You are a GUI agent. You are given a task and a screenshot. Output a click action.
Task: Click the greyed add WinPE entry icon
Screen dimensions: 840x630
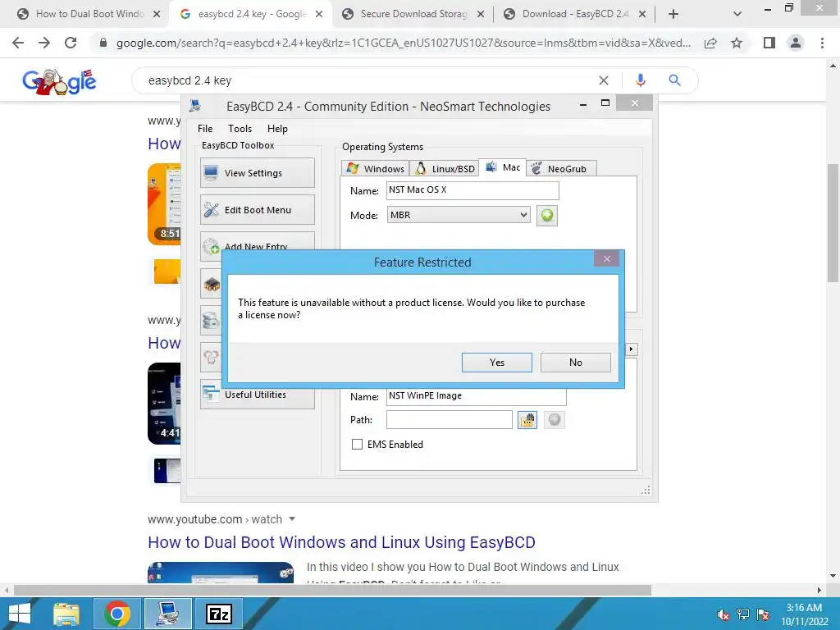click(x=555, y=419)
